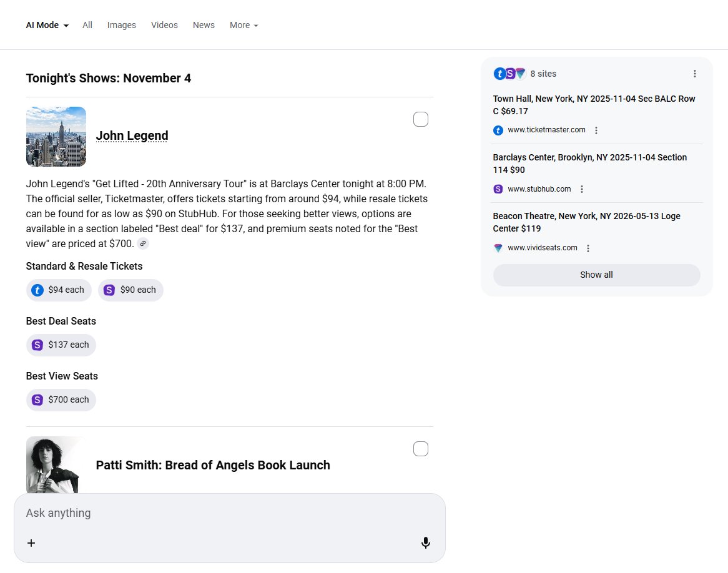728x573 pixels.
Task: Click the microphone voice input icon
Action: point(426,543)
